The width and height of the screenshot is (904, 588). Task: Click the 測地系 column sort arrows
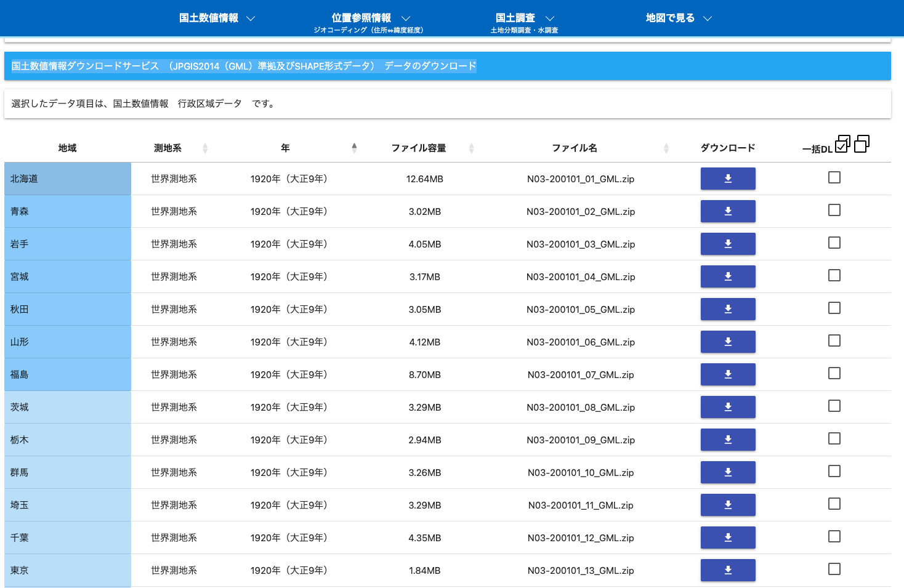205,148
